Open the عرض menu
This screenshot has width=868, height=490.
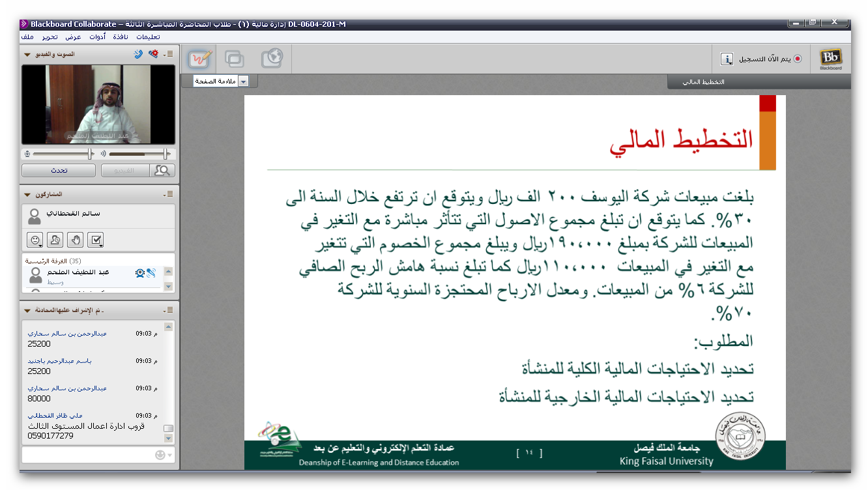click(73, 37)
